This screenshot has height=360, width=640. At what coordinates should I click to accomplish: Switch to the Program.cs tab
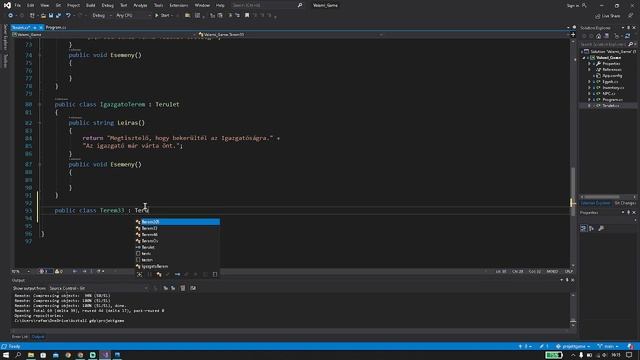pyautogui.click(x=56, y=27)
